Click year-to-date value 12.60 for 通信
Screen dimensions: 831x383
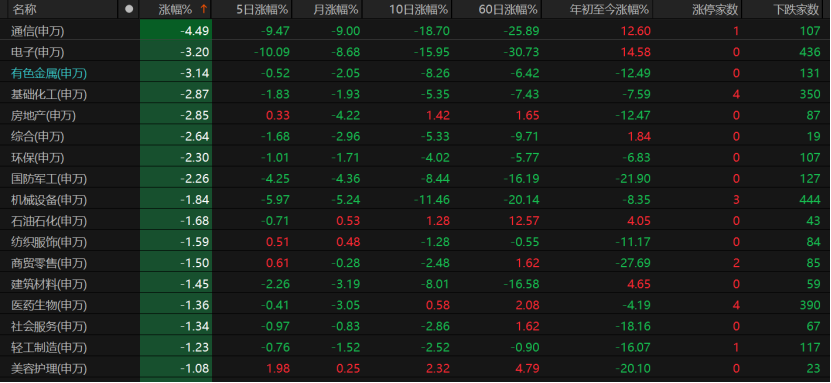click(635, 31)
